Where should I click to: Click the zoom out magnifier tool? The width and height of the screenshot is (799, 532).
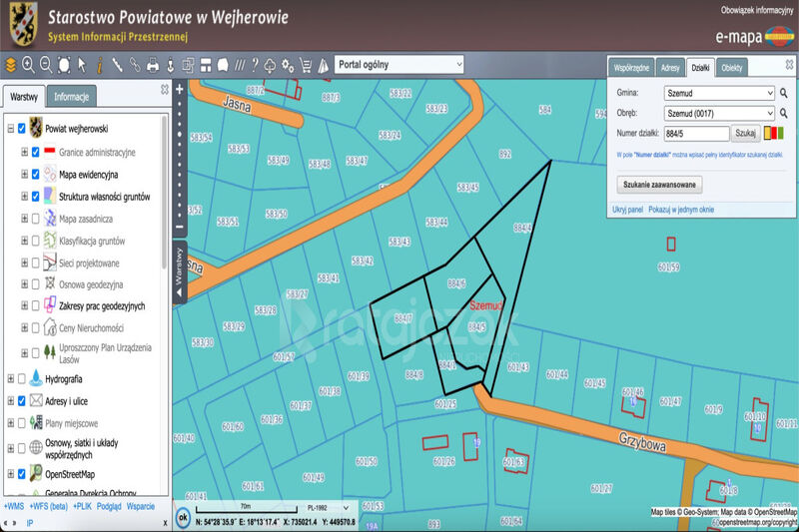pos(46,65)
